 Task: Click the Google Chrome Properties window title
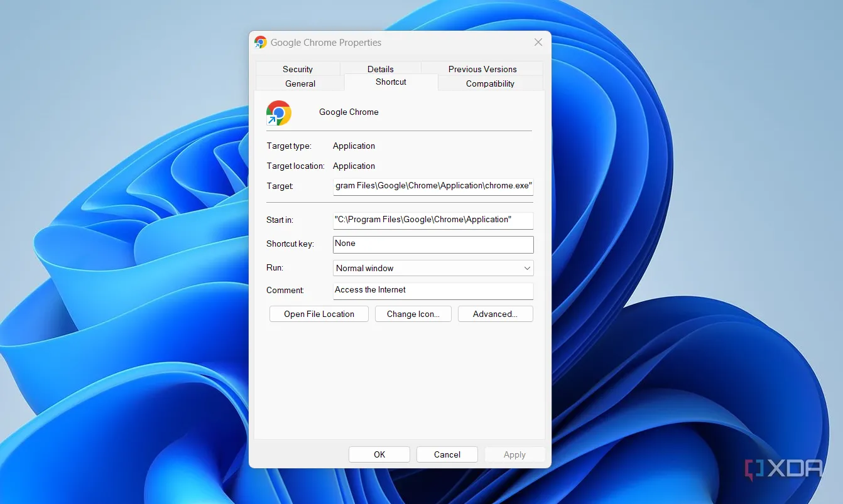[x=326, y=43]
